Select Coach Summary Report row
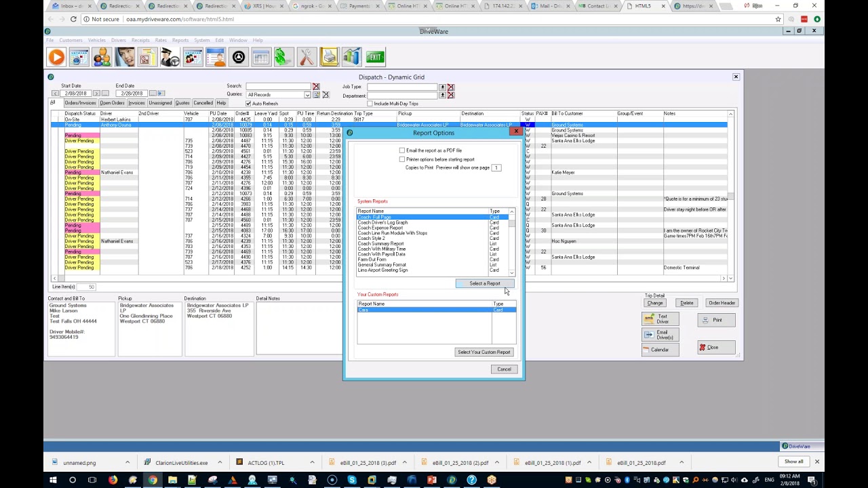868x488 pixels. 434,244
